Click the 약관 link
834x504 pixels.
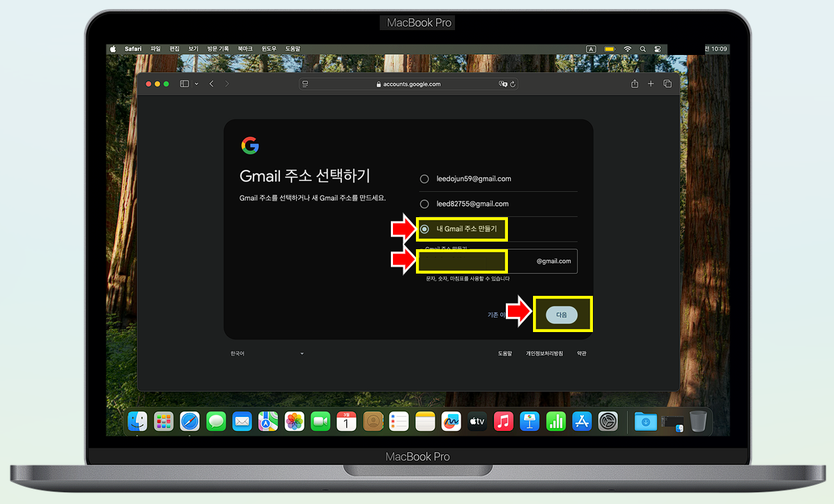[x=582, y=354]
